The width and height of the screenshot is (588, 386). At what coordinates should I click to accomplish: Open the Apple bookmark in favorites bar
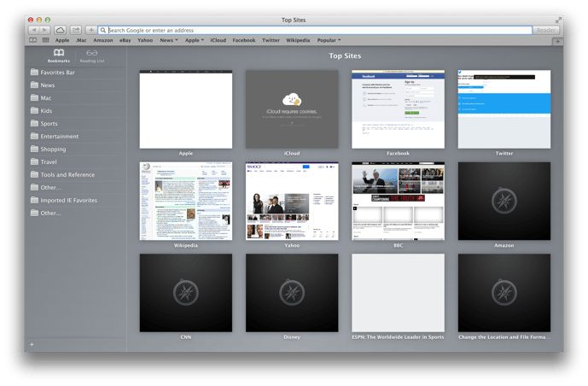(x=62, y=40)
